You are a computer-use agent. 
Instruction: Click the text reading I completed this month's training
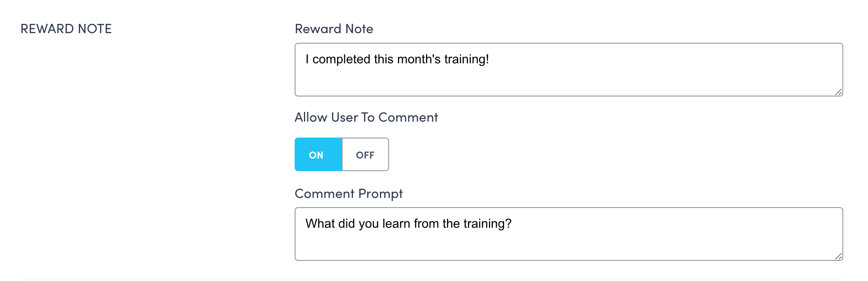click(x=397, y=59)
